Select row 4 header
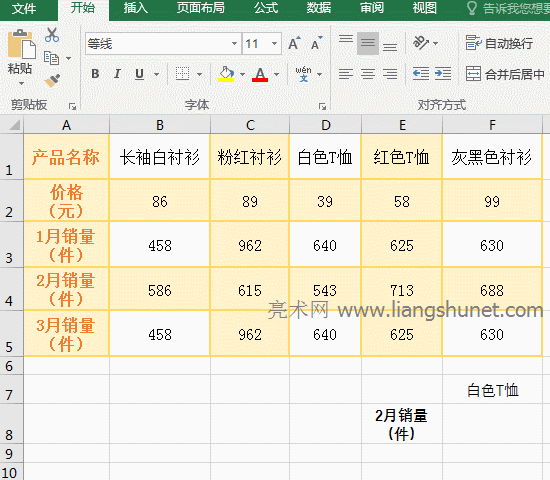The height and width of the screenshot is (480, 550). coord(11,289)
